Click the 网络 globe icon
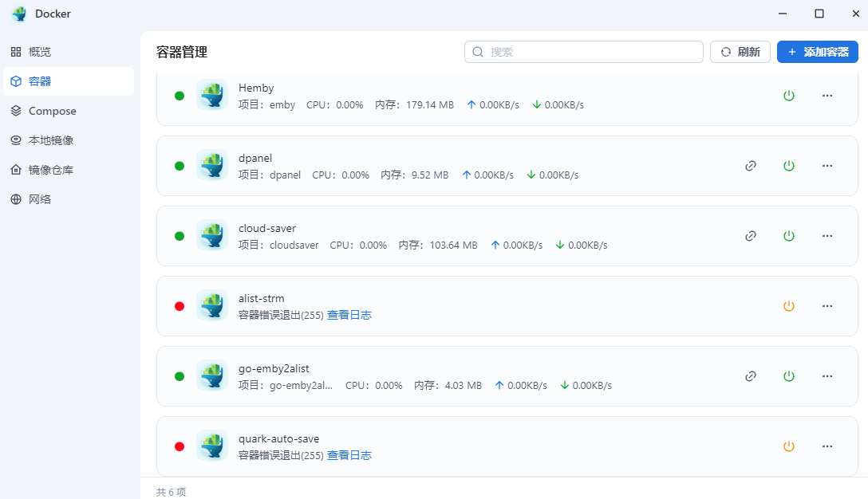This screenshot has height=499, width=868. click(16, 199)
